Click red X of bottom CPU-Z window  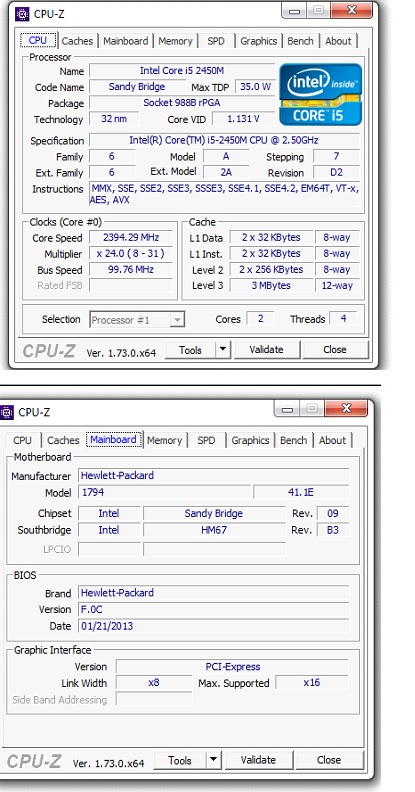(x=346, y=408)
